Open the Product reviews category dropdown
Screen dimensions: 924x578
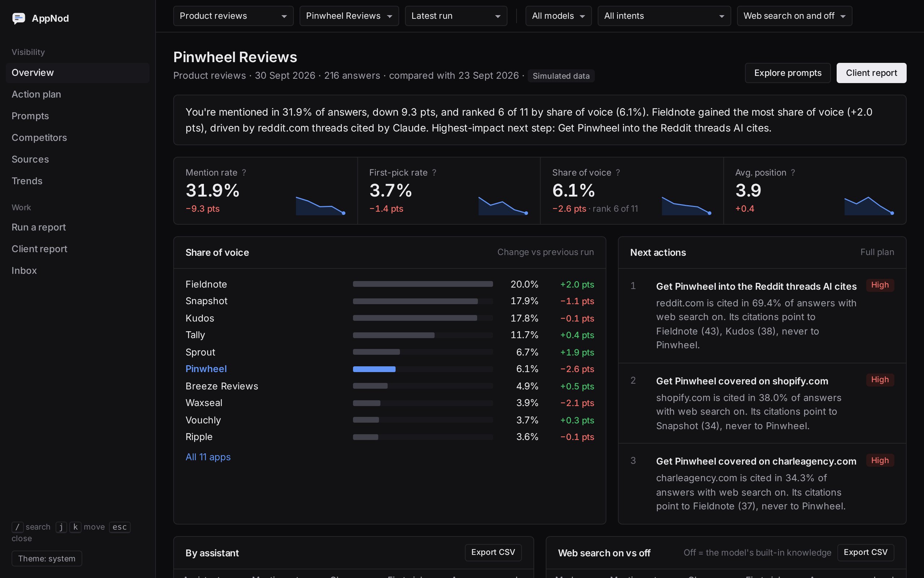pos(233,16)
